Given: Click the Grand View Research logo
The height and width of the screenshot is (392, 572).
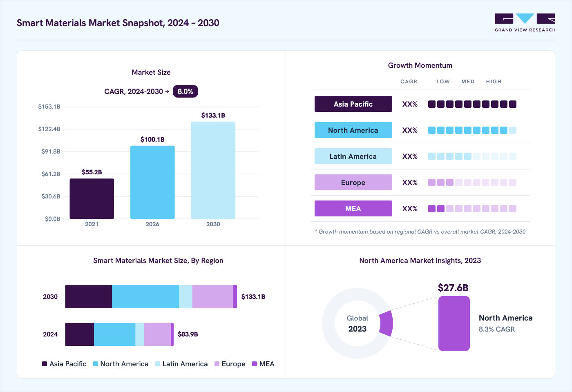Looking at the screenshot, I should [x=525, y=23].
